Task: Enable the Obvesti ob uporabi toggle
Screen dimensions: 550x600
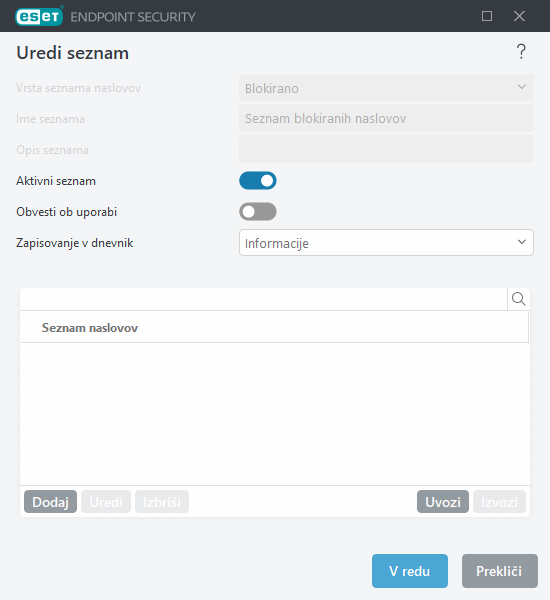Action: (x=258, y=212)
